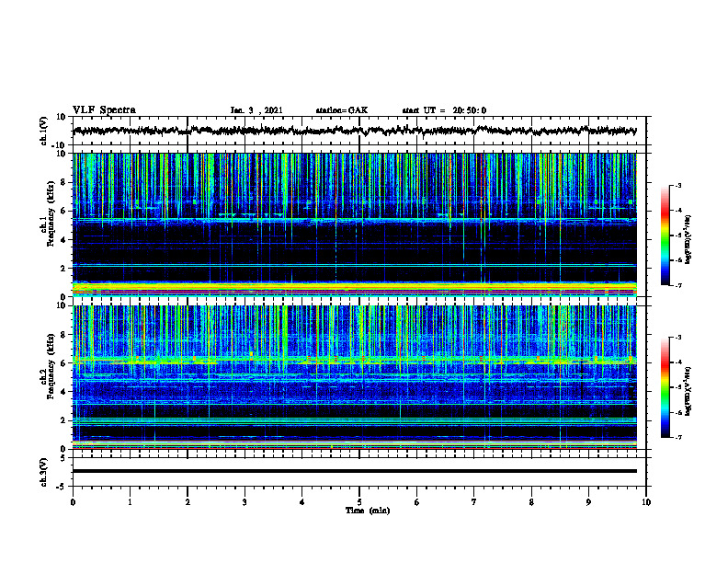The width and height of the screenshot is (728, 563).
Task: Click time axis tick label "6"
Action: click(417, 502)
